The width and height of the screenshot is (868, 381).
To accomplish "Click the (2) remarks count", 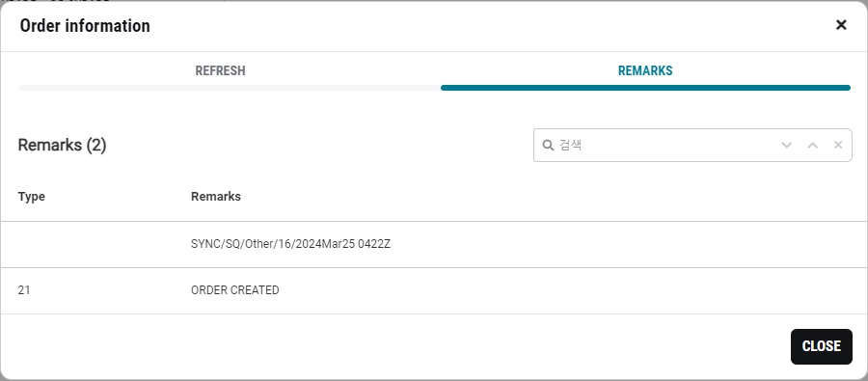I will click(96, 145).
